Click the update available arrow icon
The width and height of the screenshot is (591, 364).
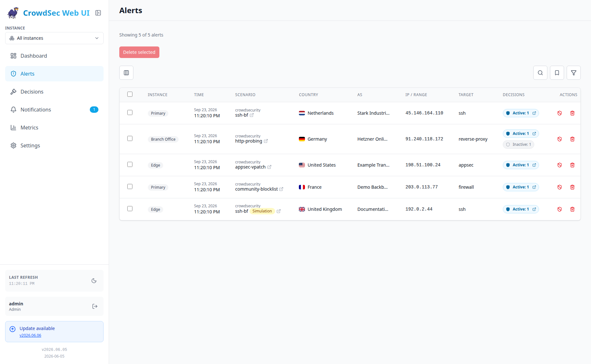pyautogui.click(x=13, y=329)
